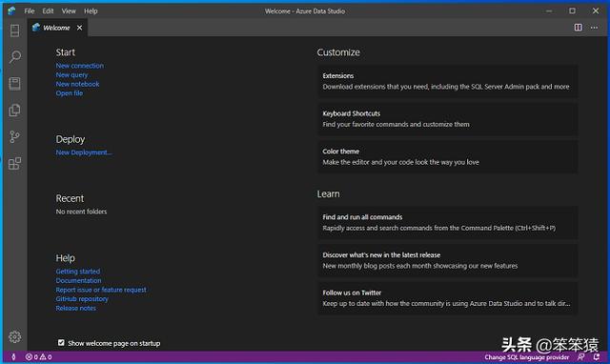Click the New connection link
The image size is (610, 364).
(x=80, y=66)
